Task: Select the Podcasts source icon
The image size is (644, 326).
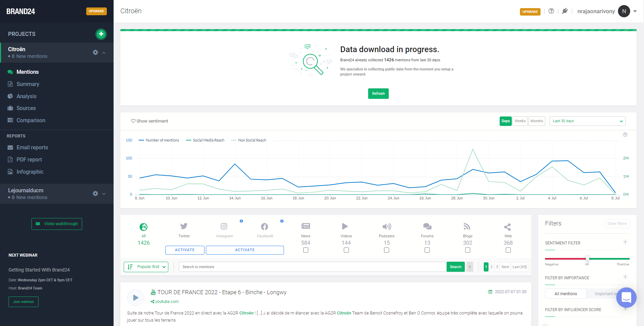Action: coord(387,226)
